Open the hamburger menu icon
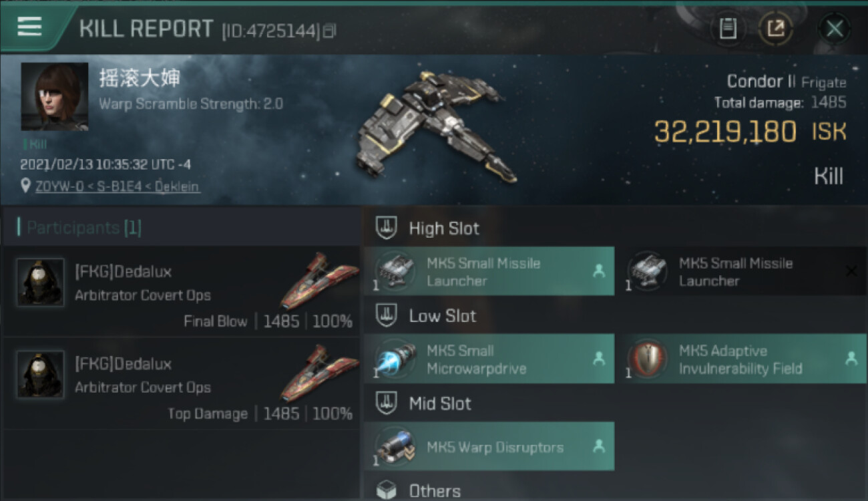This screenshot has width=868, height=501. [x=29, y=27]
